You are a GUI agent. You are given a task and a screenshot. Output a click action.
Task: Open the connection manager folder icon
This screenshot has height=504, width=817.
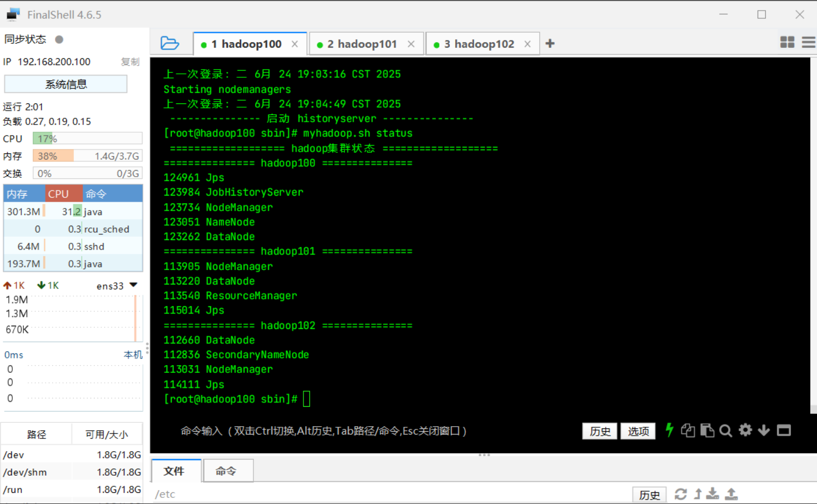pos(170,43)
